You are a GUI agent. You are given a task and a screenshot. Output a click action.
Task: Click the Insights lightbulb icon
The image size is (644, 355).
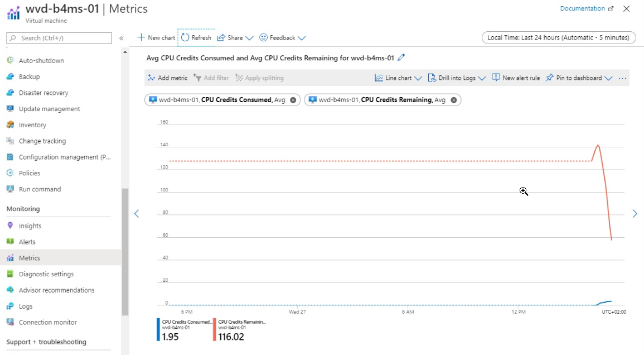10,225
